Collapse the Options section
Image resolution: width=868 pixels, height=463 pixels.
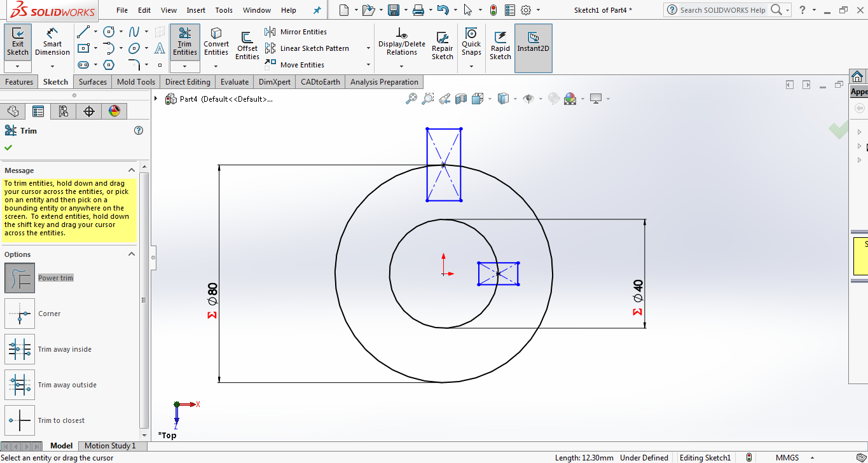click(132, 254)
